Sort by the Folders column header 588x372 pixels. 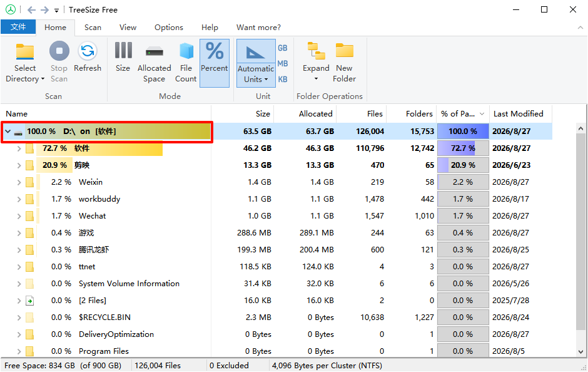point(412,114)
